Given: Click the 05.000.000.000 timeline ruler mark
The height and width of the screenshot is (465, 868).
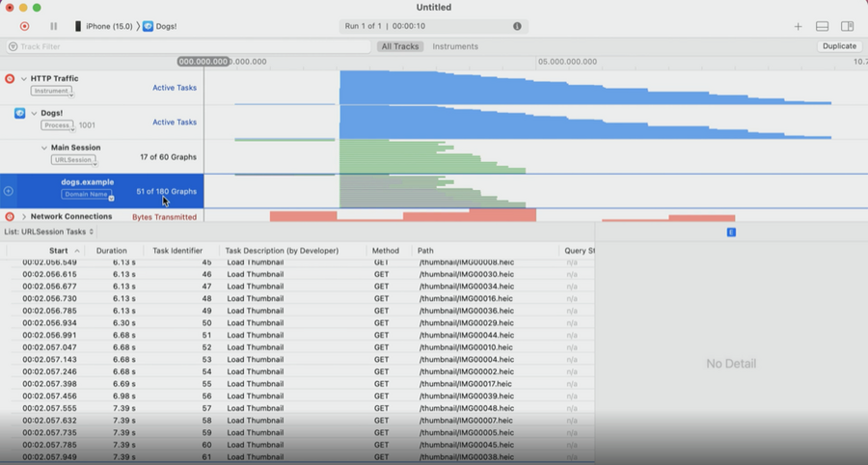Looking at the screenshot, I should (567, 62).
